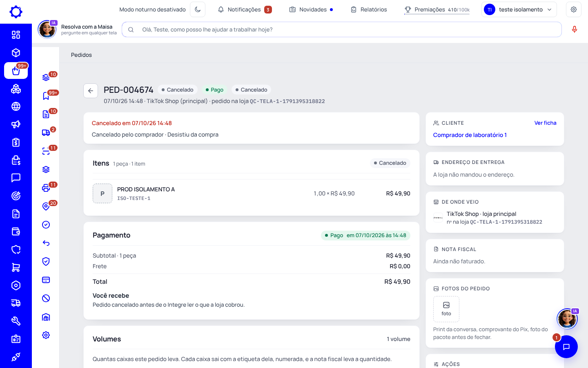The width and height of the screenshot is (588, 368).
Task: Go back with the arrow button
Action: click(91, 91)
